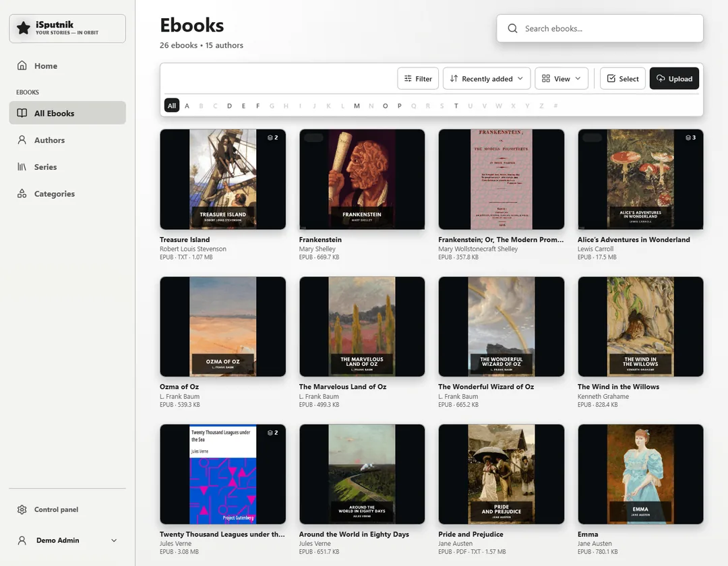This screenshot has height=566, width=728.
Task: Open the Frankenstein by Mary Shelley cover
Action: (x=362, y=179)
